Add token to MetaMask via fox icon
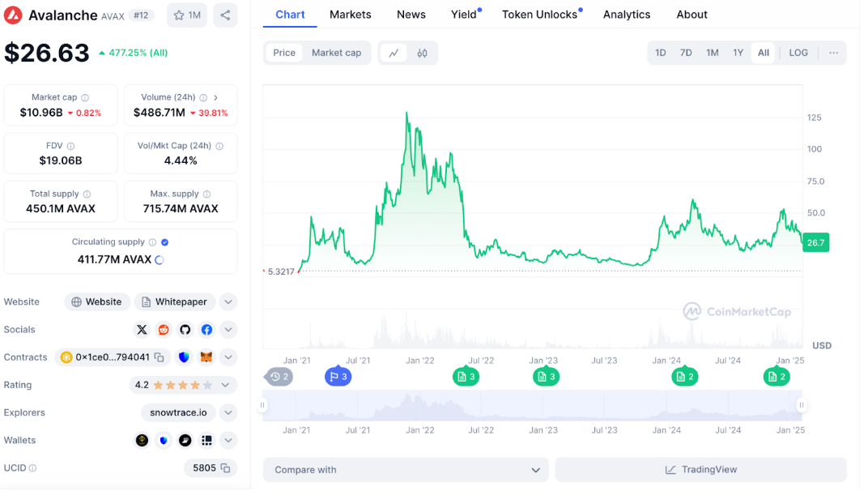 206,357
